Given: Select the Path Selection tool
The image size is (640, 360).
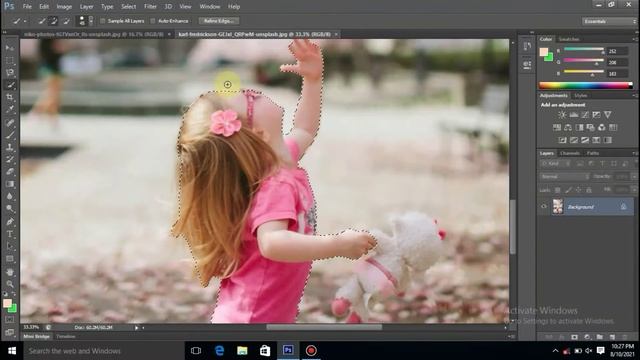Looking at the screenshot, I should (10, 247).
